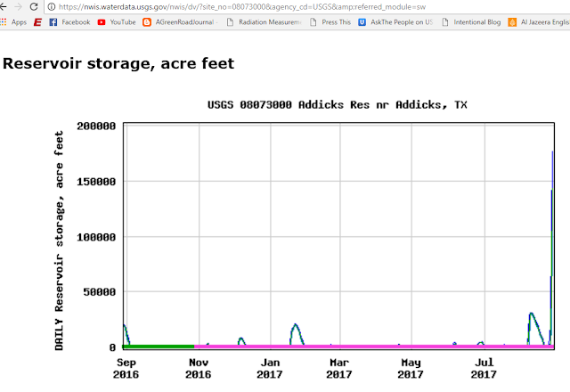Open the red E bookmark icon
Image resolution: width=570 pixels, height=392 pixels.
click(x=37, y=22)
